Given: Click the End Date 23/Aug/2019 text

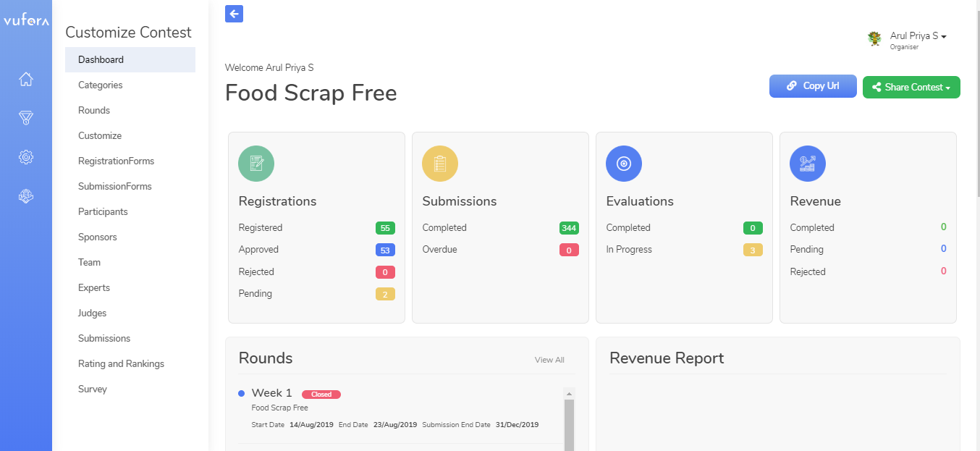Looking at the screenshot, I should tap(395, 425).
